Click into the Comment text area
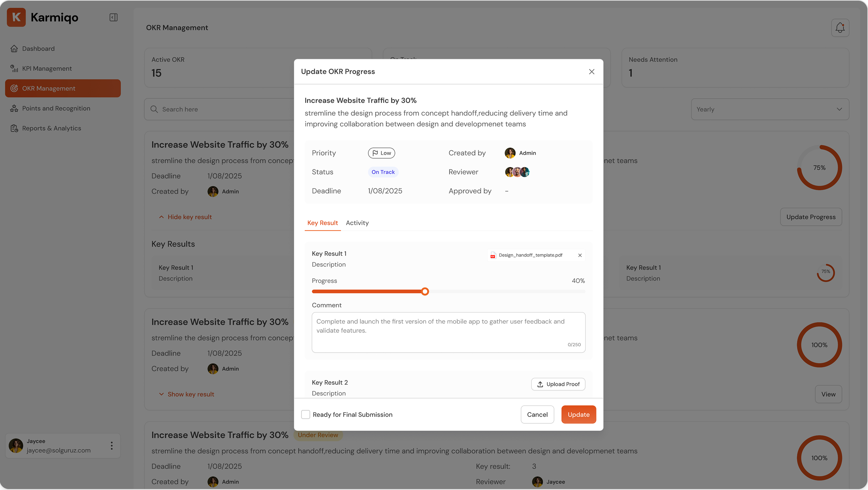 [448, 333]
